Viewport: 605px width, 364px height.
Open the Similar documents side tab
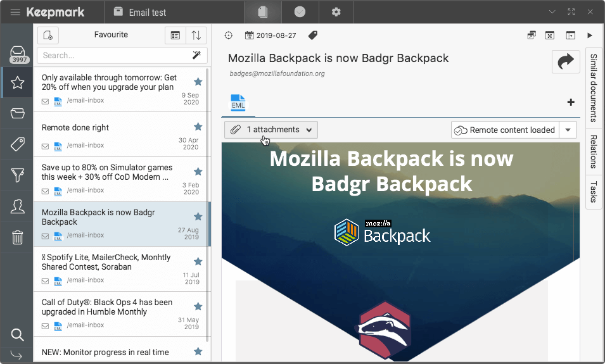(x=594, y=87)
